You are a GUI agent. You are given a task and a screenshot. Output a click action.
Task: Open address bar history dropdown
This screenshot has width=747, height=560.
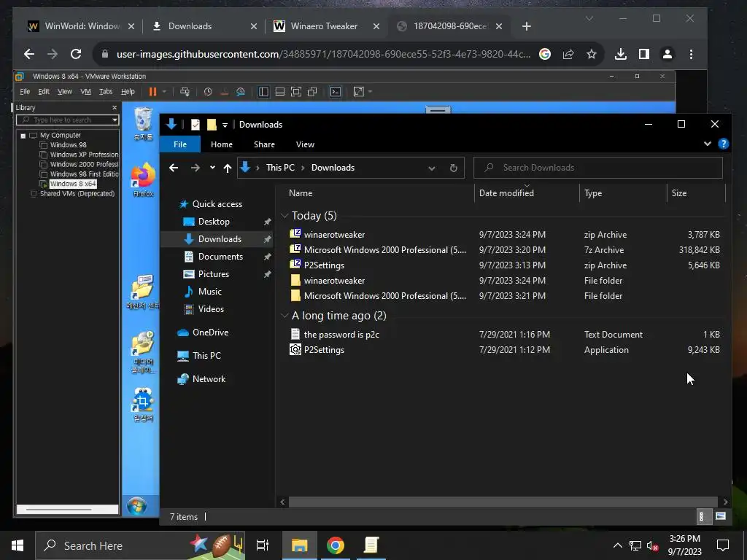pos(432,168)
